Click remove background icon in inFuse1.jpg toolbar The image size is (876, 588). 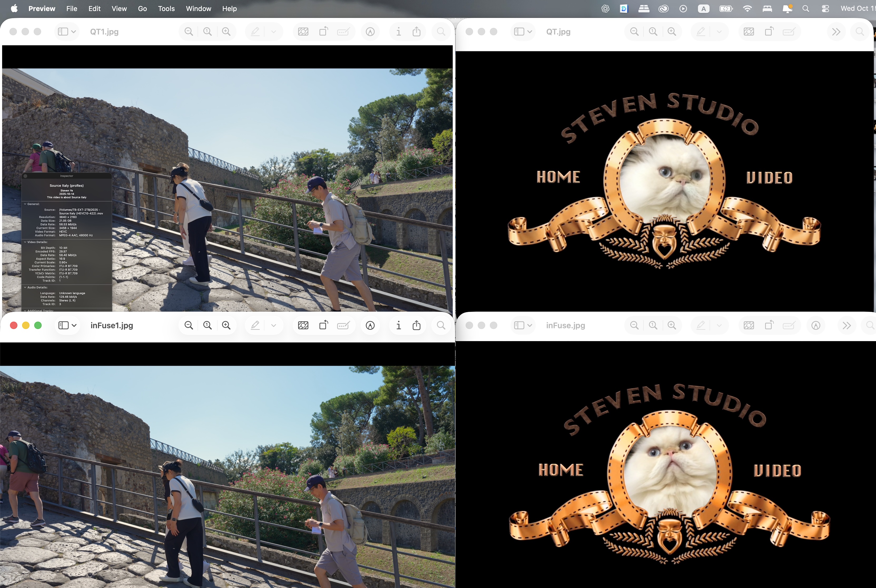pyautogui.click(x=303, y=326)
